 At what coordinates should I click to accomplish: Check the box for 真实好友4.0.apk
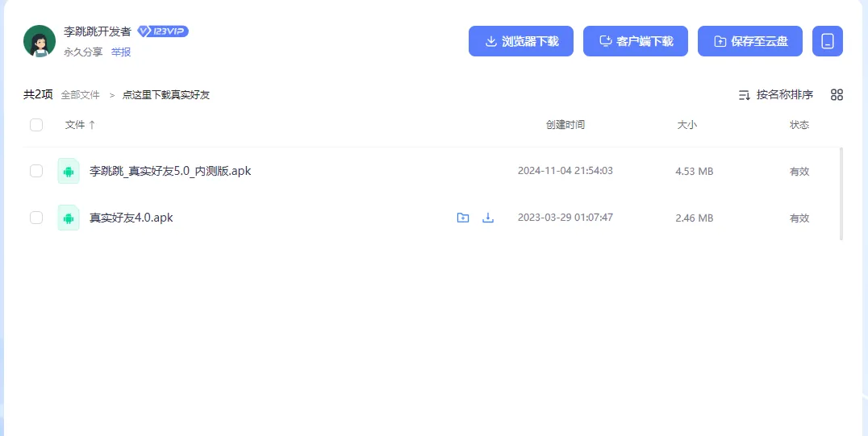click(x=36, y=218)
